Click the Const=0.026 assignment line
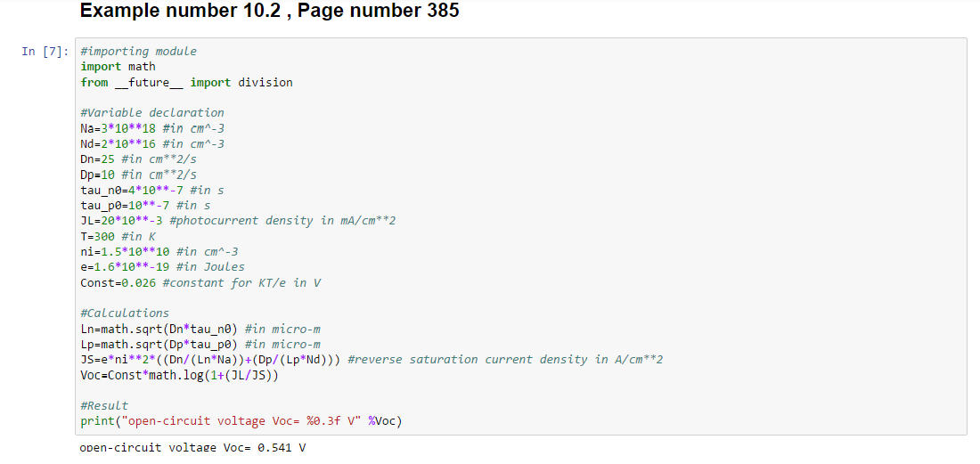 (200, 282)
